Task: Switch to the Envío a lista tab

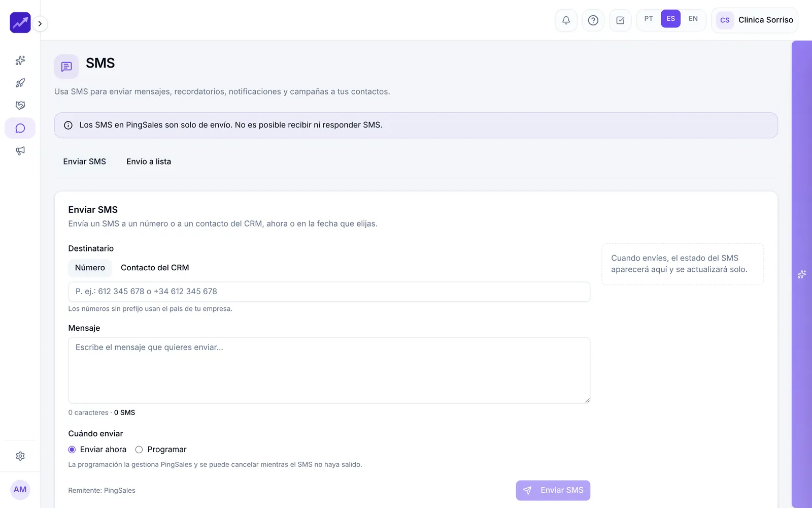Action: tap(149, 162)
